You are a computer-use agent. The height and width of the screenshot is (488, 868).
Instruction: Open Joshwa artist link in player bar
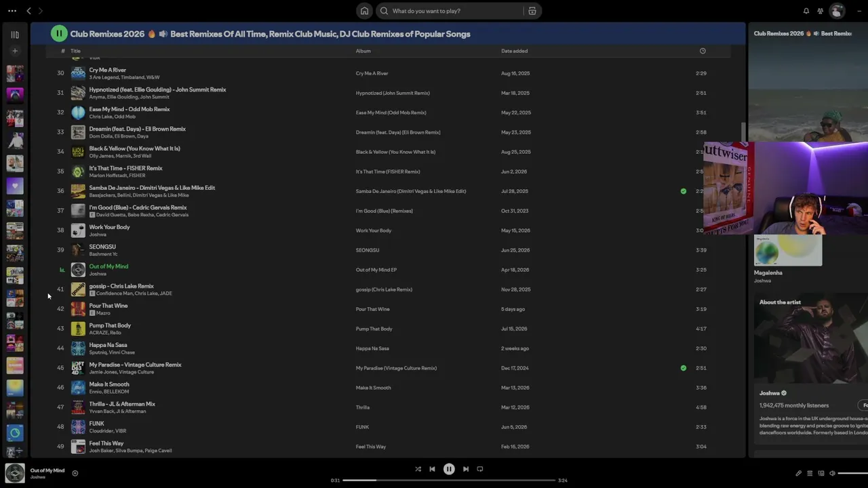[38, 477]
